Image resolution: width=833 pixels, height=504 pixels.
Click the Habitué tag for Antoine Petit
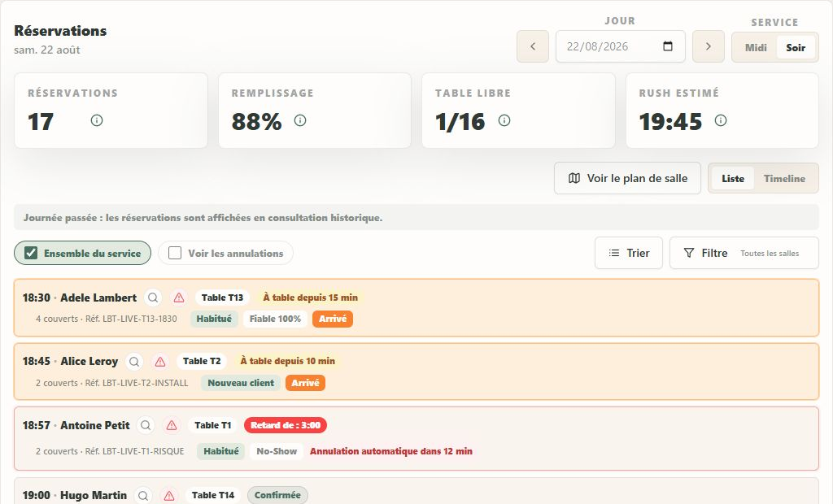(x=221, y=451)
